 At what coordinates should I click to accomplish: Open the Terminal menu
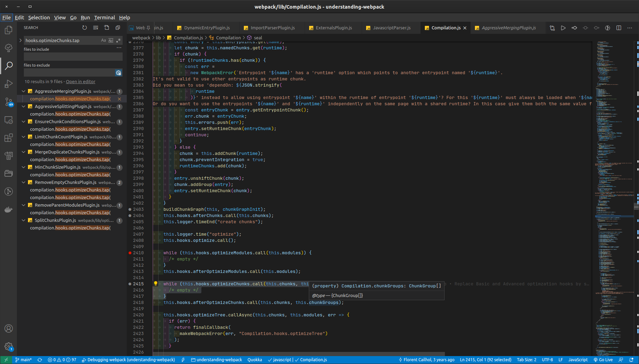(x=104, y=18)
